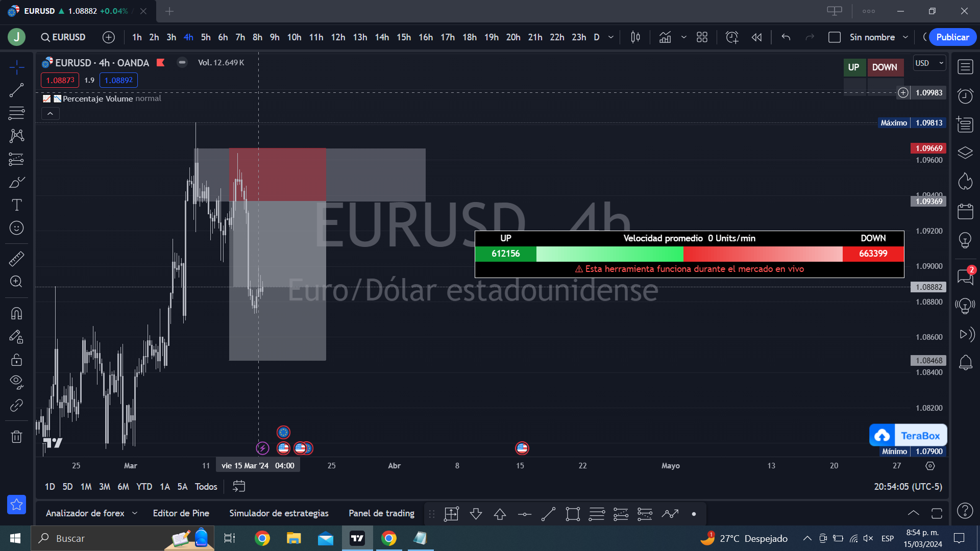The image size is (980, 551).
Task: Open the Panel de trading tab
Action: pos(381,513)
